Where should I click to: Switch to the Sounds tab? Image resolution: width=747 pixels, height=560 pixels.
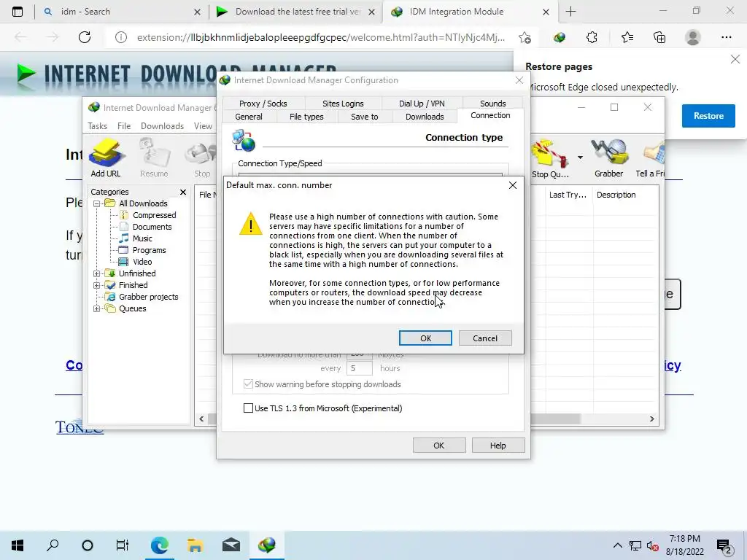pos(492,104)
